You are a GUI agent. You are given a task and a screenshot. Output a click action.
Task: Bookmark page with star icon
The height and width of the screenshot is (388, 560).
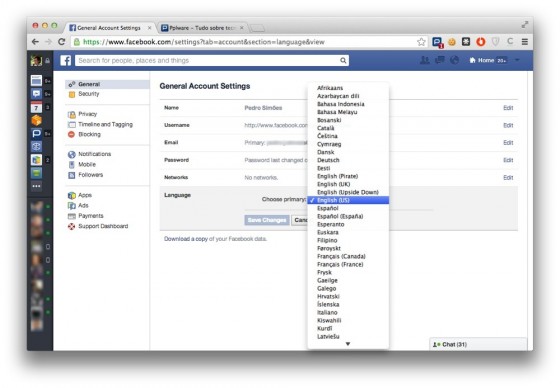[421, 42]
